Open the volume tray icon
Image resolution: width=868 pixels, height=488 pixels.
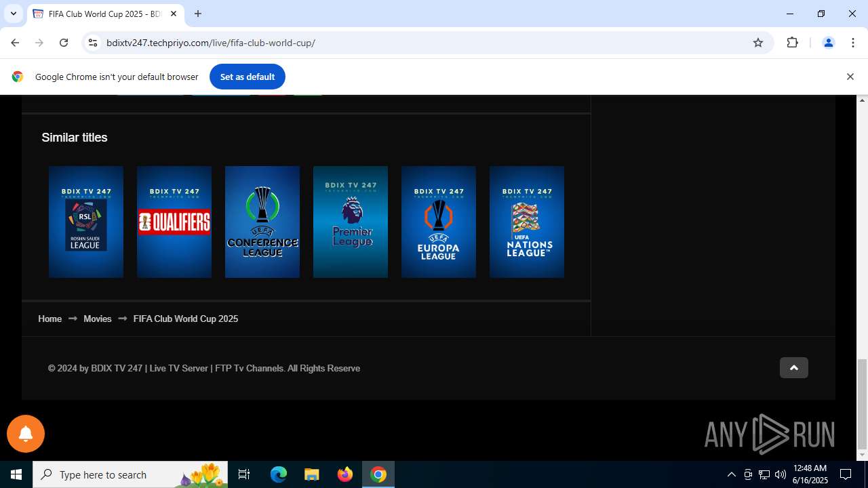coord(780,474)
